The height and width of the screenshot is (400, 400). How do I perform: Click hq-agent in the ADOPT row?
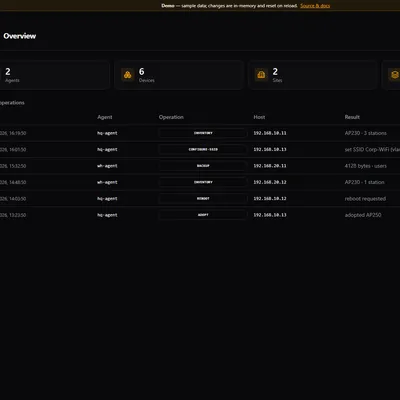[107, 215]
